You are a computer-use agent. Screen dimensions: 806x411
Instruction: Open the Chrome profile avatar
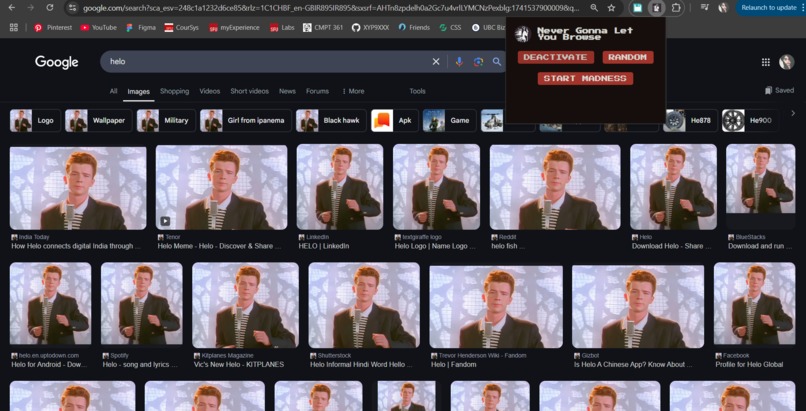click(723, 8)
